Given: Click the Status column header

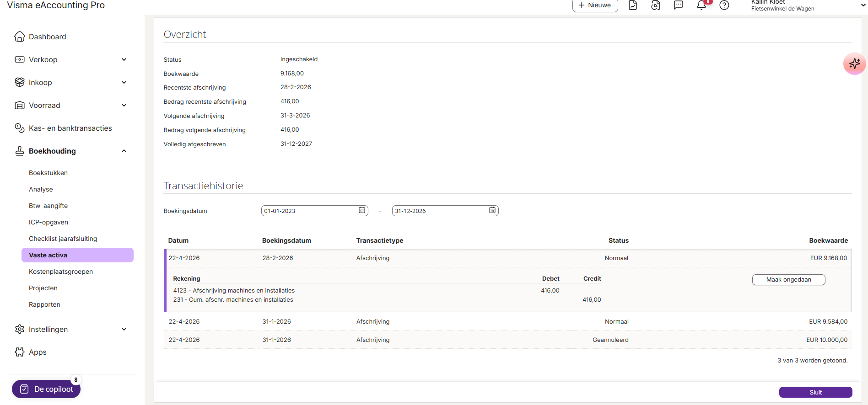Looking at the screenshot, I should (619, 240).
